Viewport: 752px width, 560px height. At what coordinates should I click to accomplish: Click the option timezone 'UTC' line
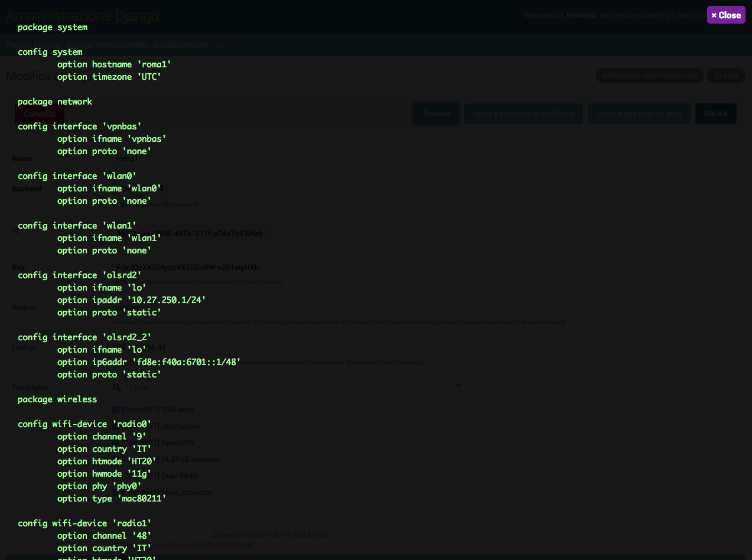click(109, 77)
